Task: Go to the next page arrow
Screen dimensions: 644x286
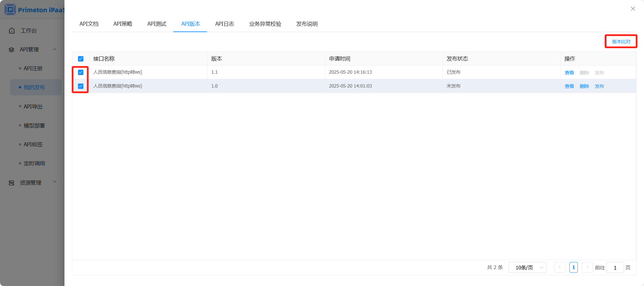Action: (587, 267)
